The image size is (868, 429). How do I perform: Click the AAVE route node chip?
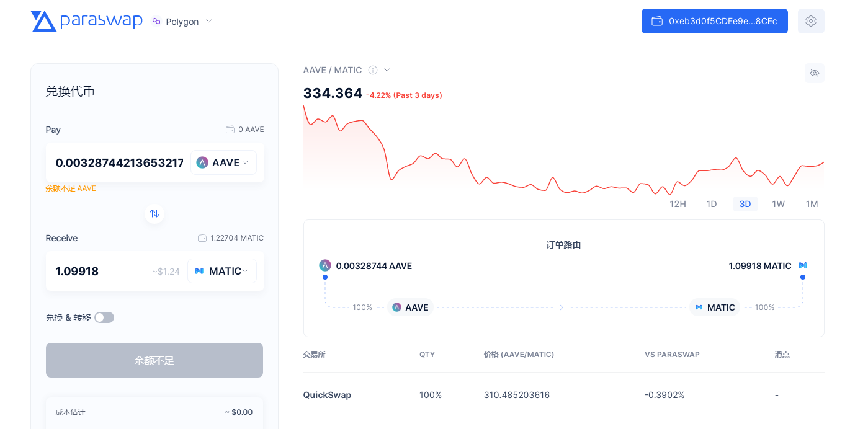[411, 307]
